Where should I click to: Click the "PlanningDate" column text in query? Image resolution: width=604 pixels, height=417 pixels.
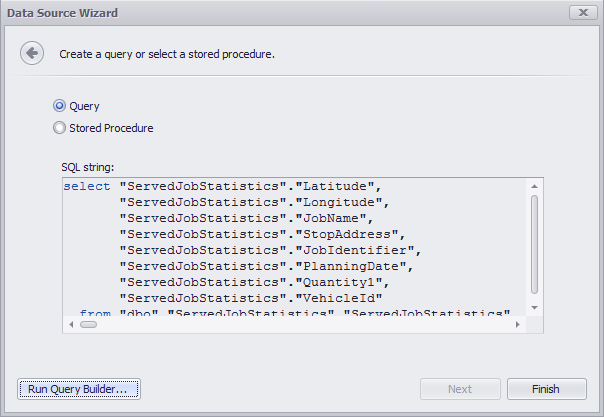click(351, 266)
